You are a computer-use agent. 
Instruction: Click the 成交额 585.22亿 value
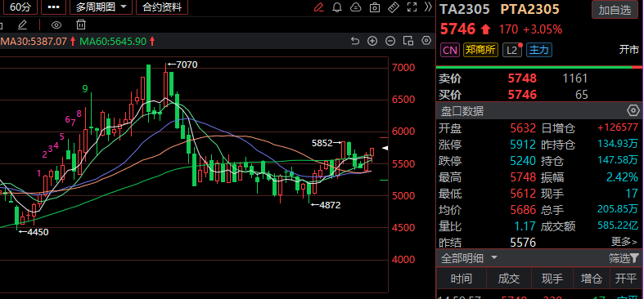pos(618,225)
